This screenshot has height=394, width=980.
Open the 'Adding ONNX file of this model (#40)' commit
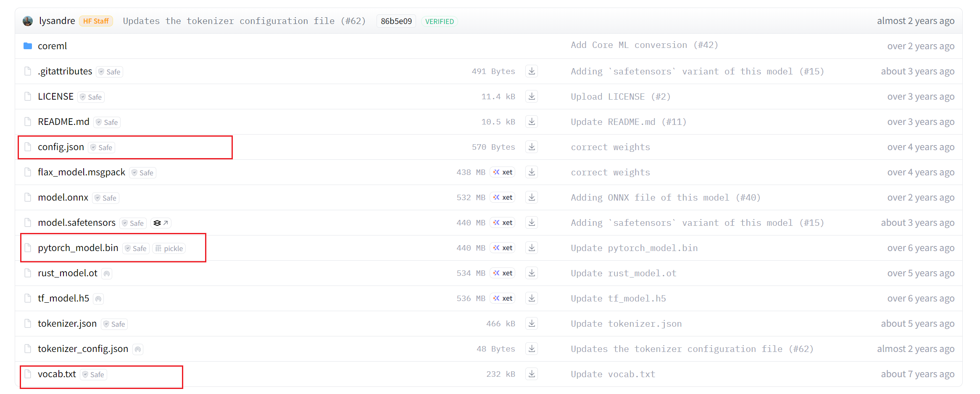click(665, 197)
